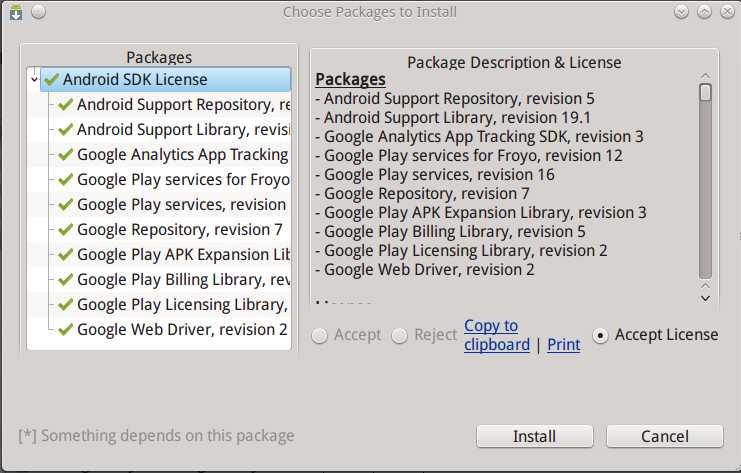Image resolution: width=741 pixels, height=473 pixels.
Task: Select the Reject radio button
Action: (x=399, y=335)
